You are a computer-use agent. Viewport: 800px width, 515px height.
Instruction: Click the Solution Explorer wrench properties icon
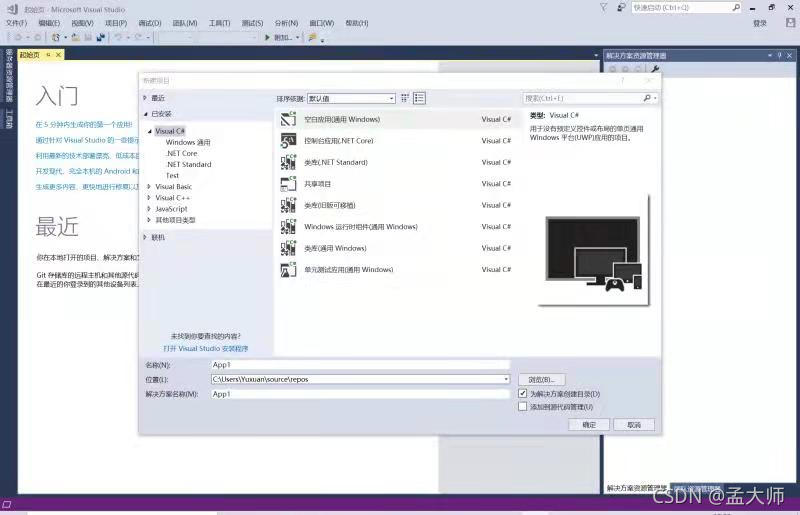[656, 68]
